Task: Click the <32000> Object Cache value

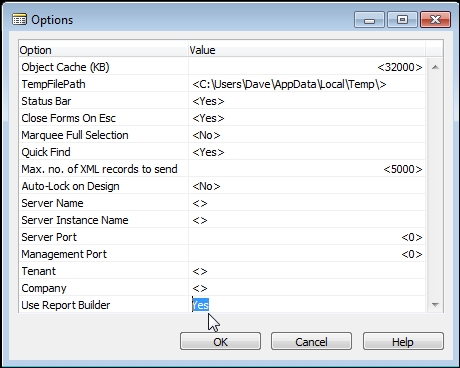Action: point(400,67)
